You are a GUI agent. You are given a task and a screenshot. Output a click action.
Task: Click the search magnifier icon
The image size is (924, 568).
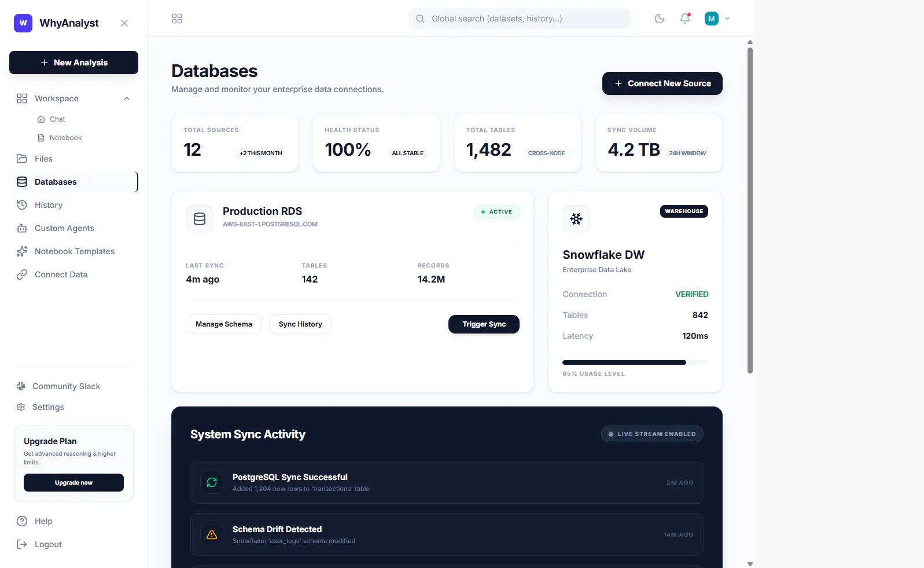[x=421, y=19]
